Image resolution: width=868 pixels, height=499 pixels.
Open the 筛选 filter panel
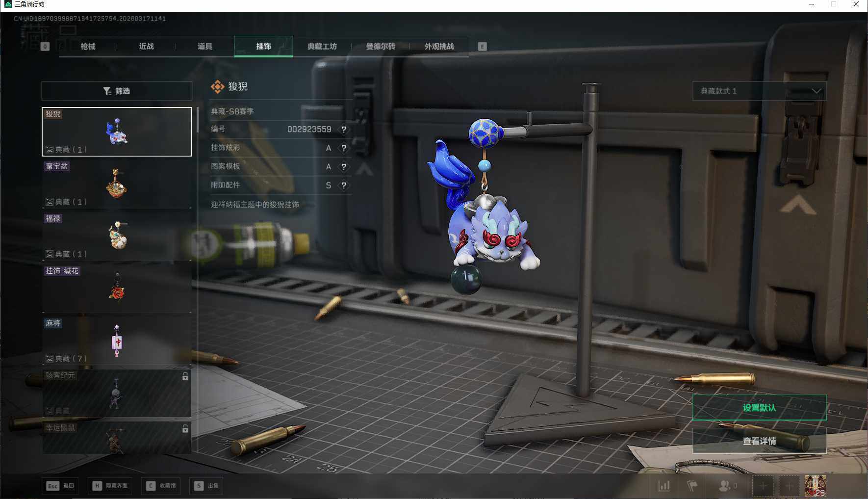(117, 91)
